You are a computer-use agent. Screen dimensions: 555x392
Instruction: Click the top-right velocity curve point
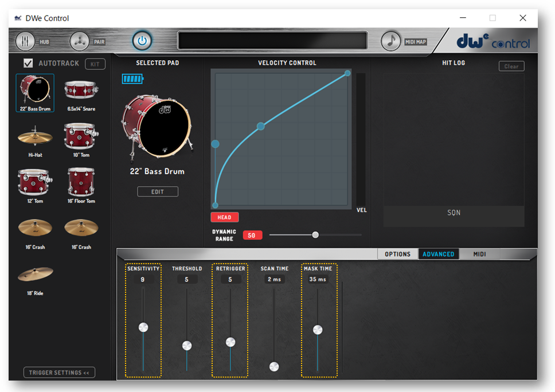[x=347, y=73]
